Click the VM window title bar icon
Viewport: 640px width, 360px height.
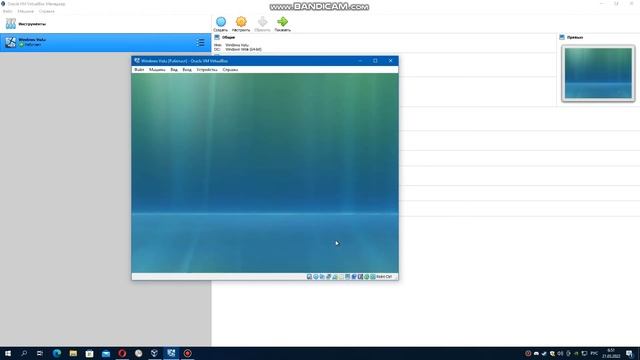click(137, 61)
